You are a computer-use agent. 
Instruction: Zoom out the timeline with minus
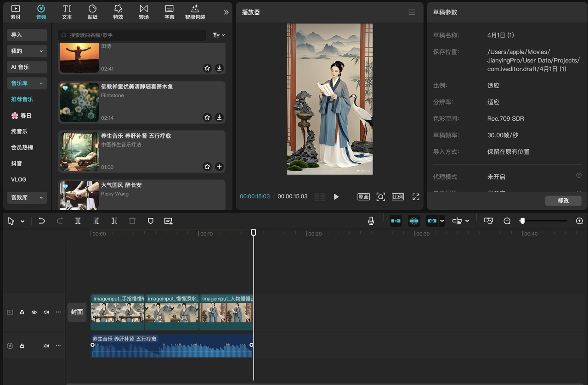tap(507, 221)
